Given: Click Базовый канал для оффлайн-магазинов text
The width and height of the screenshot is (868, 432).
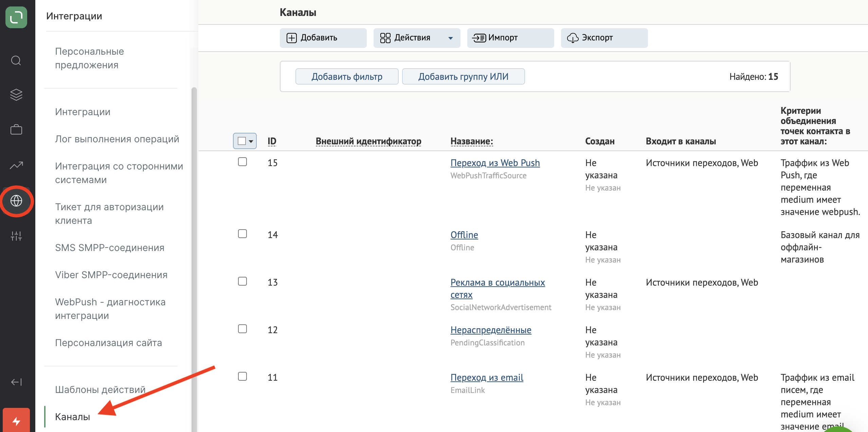Looking at the screenshot, I should click(820, 247).
